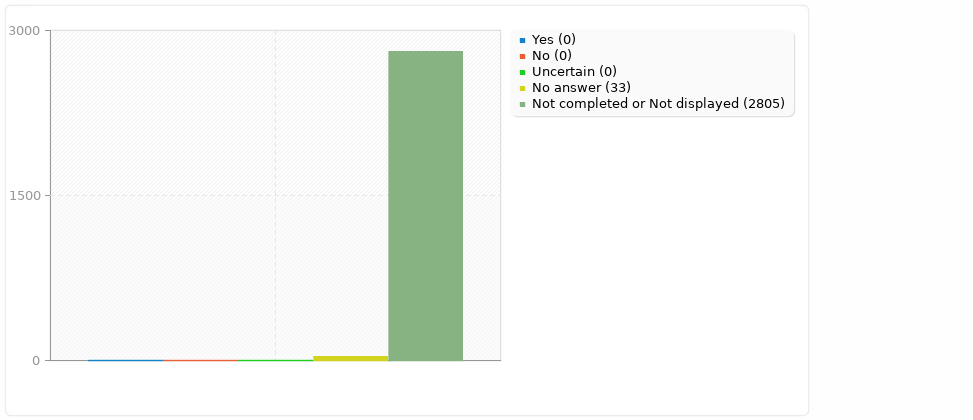The image size is (973, 420).
Task: Click the yellow No answer legend swatch
Action: (522, 88)
